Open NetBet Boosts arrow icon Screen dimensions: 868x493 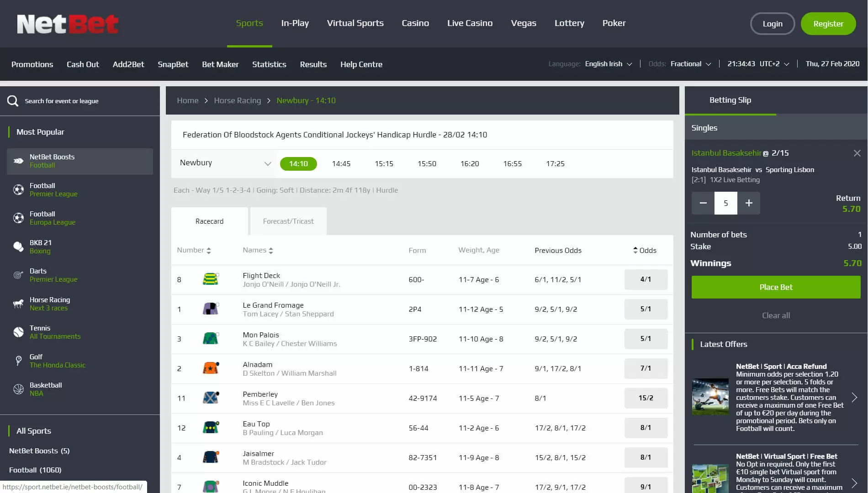coord(18,161)
